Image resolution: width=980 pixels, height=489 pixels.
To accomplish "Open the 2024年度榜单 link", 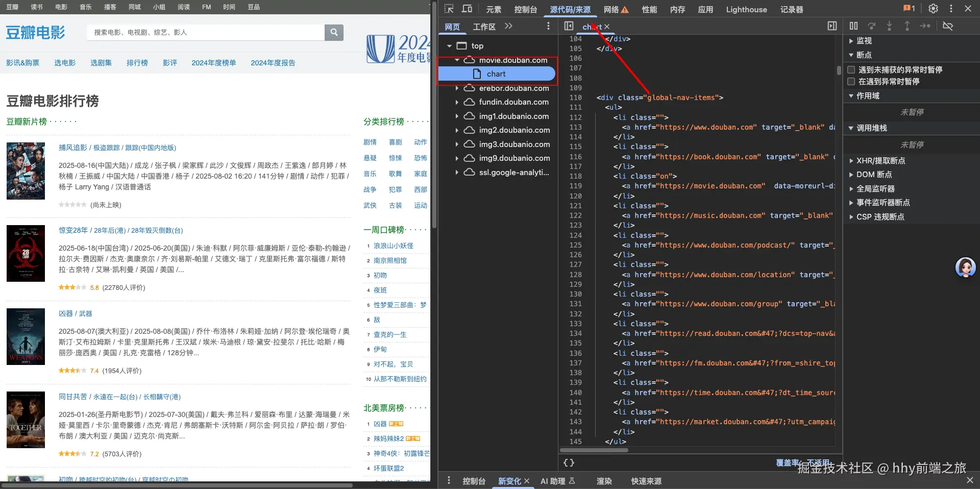I will click(x=214, y=63).
